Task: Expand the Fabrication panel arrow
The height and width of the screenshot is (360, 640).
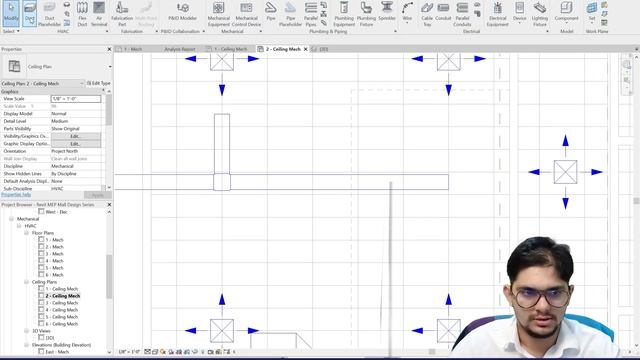Action: 157,31
